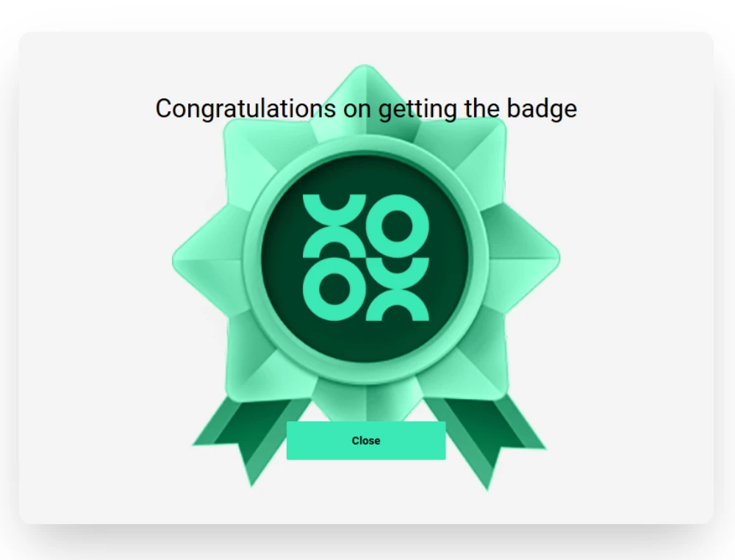Click the Close button

click(366, 441)
